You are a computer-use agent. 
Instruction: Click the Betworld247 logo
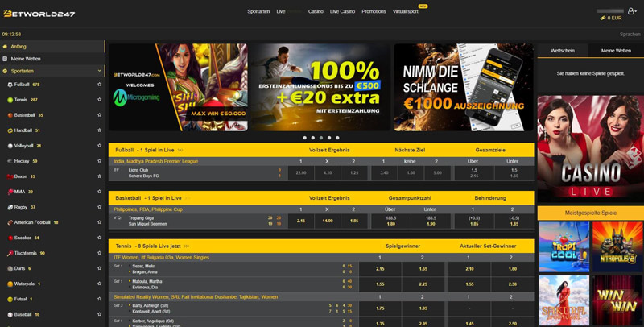(x=39, y=14)
